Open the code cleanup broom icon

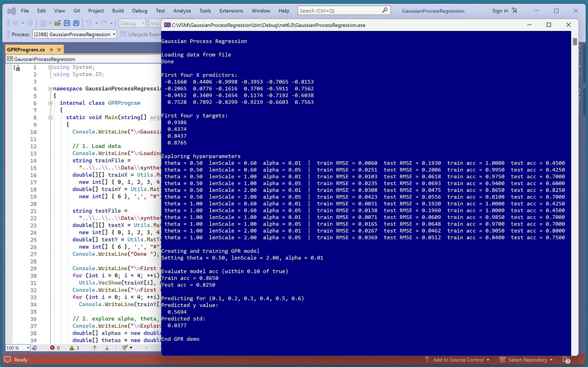coord(125,348)
